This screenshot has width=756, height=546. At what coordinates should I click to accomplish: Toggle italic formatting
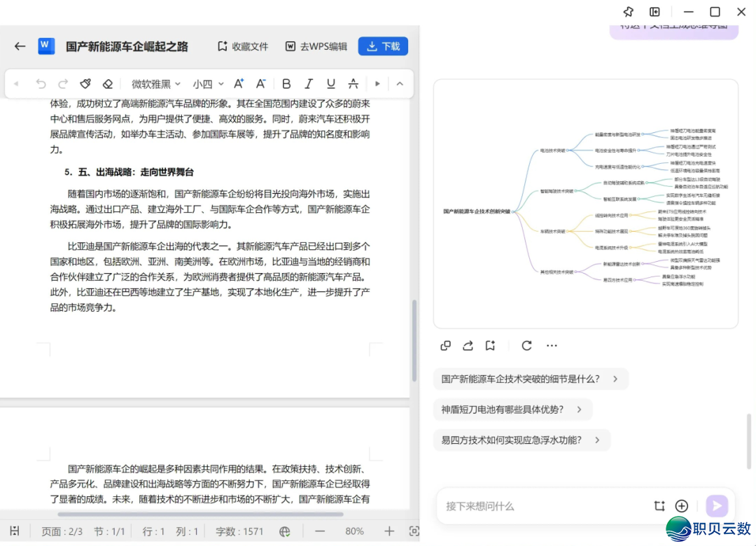point(309,84)
